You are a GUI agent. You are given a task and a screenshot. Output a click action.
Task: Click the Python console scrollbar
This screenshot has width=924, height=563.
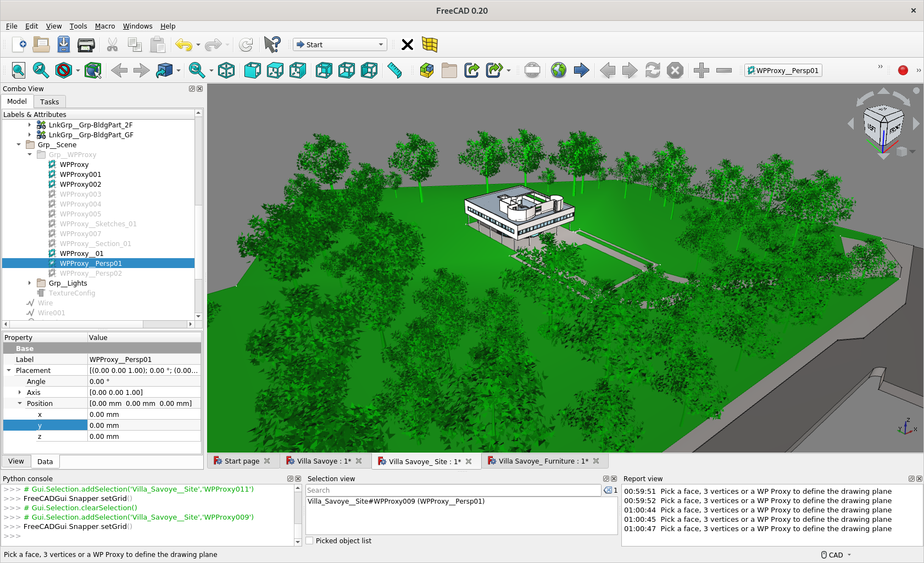tap(298, 515)
